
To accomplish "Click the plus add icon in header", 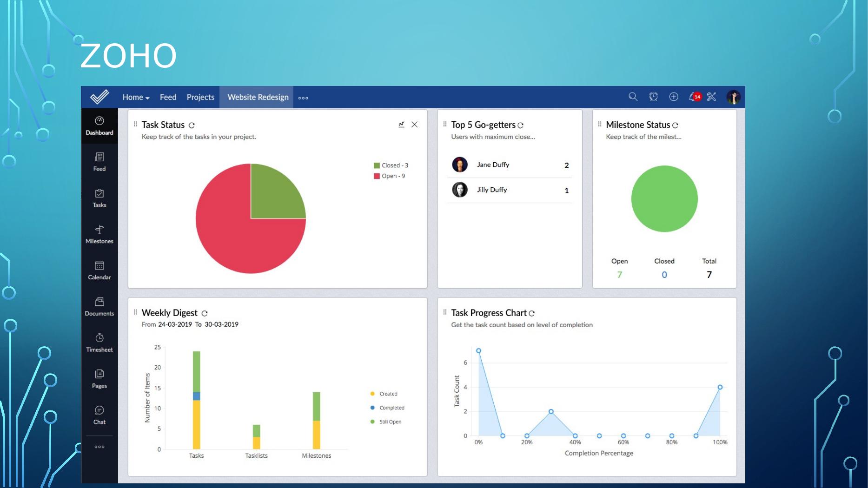I will tap(673, 97).
